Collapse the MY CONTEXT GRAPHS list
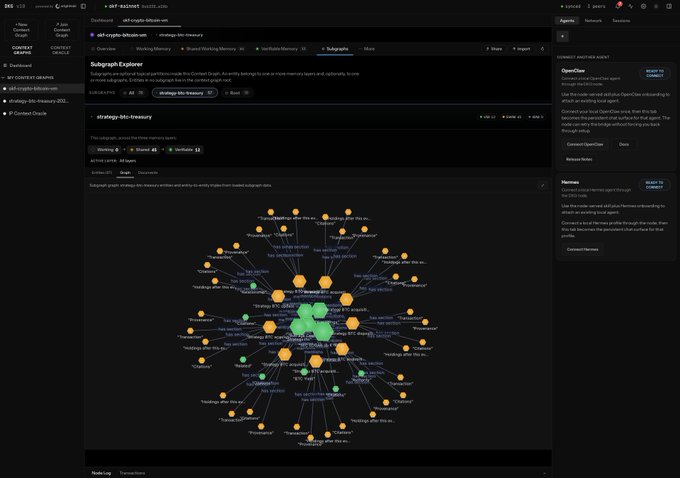Image resolution: width=680 pixels, height=478 pixels. pyautogui.click(x=3, y=78)
